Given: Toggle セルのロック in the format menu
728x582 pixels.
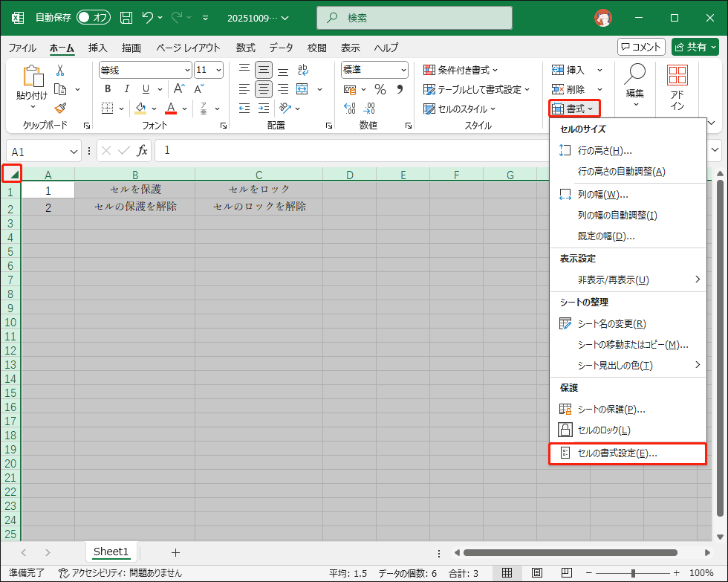Looking at the screenshot, I should point(603,430).
